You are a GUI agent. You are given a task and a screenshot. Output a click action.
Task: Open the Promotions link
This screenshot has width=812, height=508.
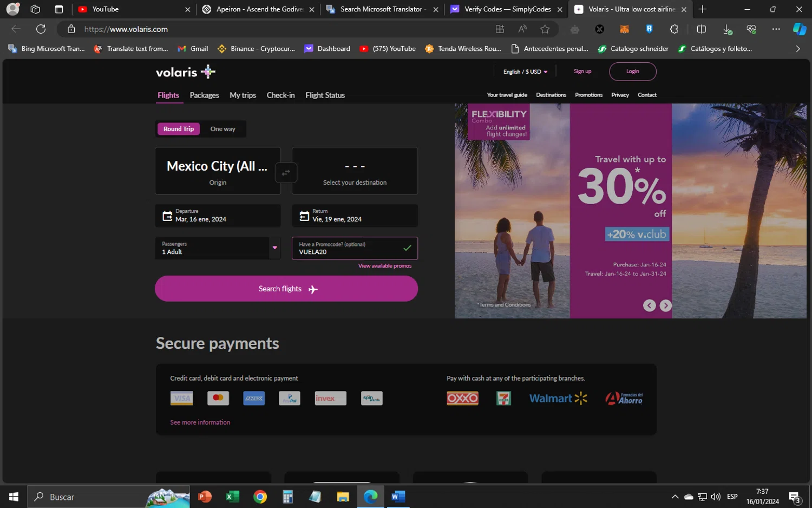point(588,95)
